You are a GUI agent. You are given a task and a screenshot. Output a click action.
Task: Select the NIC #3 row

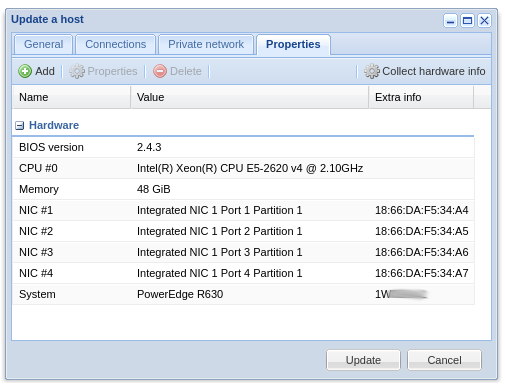point(243,252)
